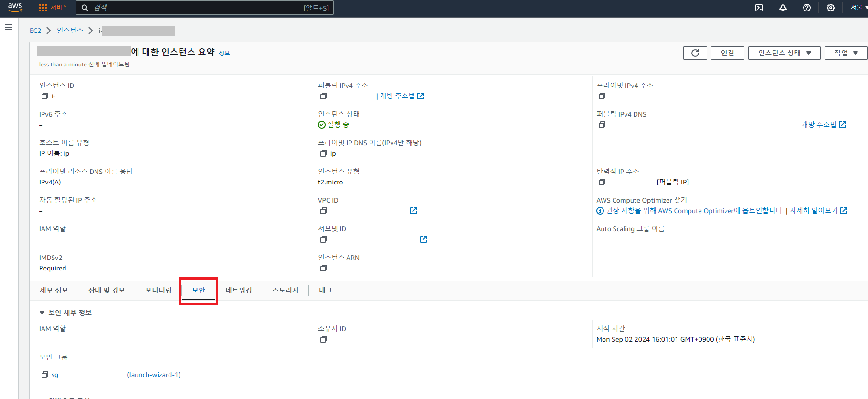This screenshot has height=399, width=868.
Task: Open the 서울 region selector
Action: 859,8
